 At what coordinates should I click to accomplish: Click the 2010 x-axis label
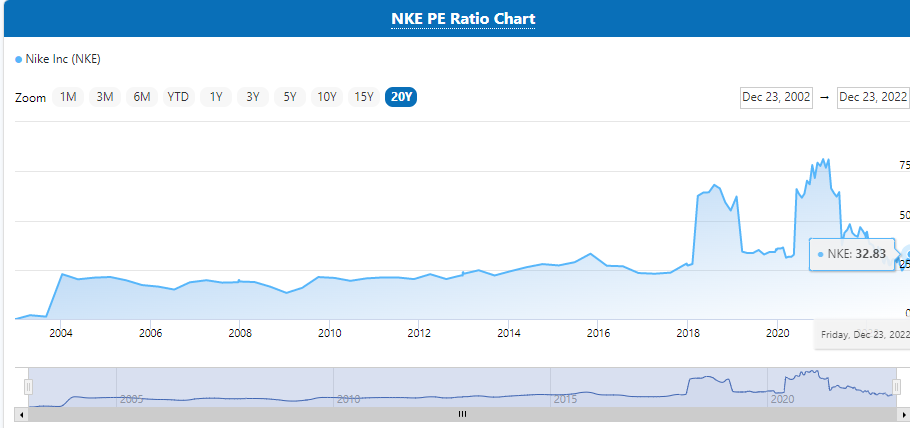click(330, 333)
